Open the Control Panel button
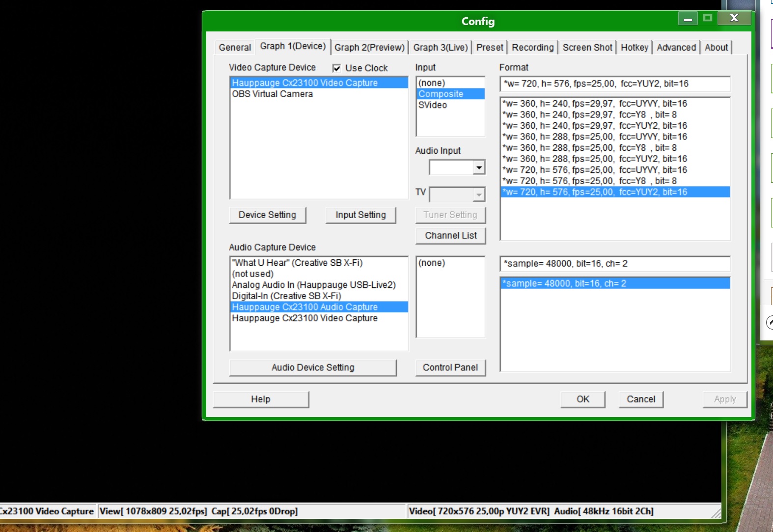The image size is (773, 532). pyautogui.click(x=450, y=367)
